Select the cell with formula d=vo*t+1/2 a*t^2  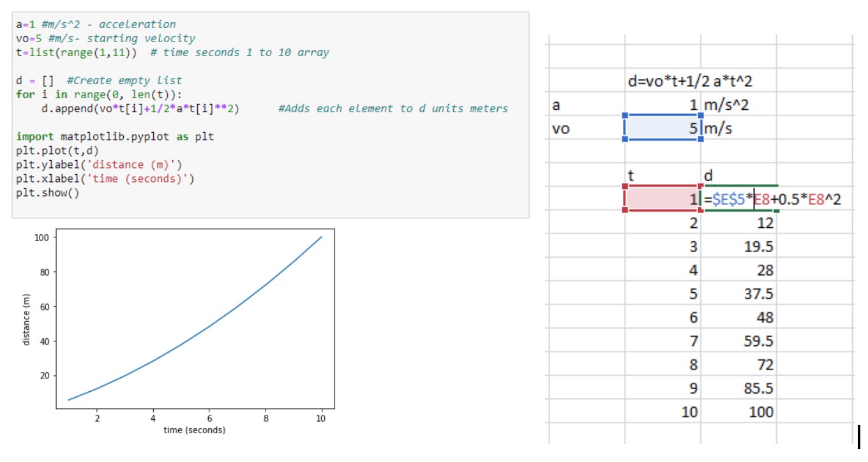click(x=691, y=81)
